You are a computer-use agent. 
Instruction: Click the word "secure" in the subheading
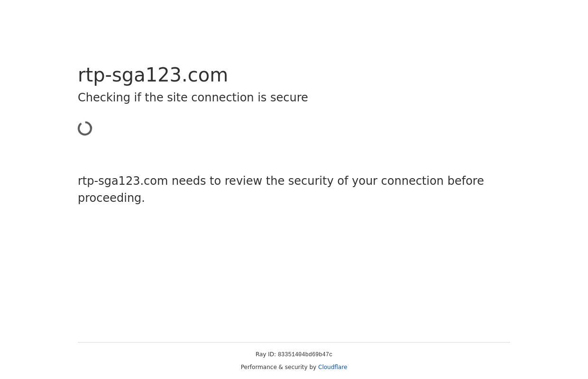coord(289,98)
